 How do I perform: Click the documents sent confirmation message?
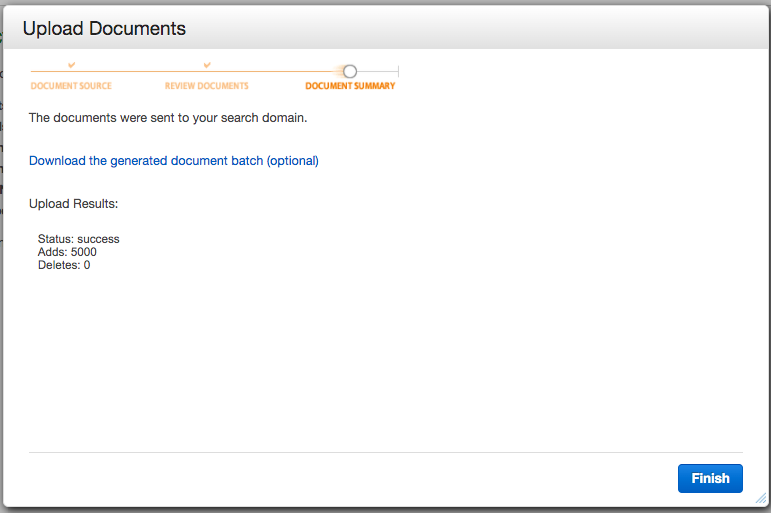tap(167, 117)
